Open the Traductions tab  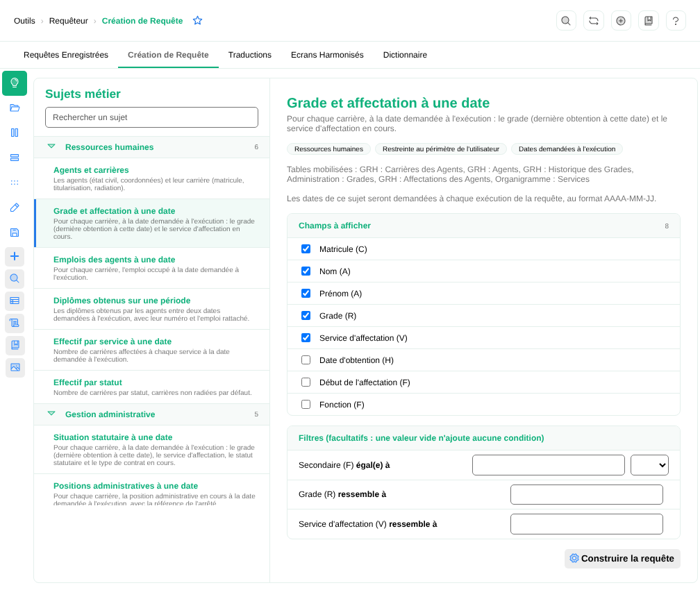click(x=249, y=55)
